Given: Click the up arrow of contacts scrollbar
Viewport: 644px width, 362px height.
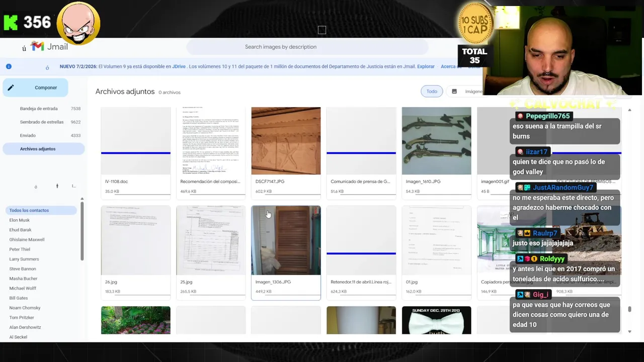Looking at the screenshot, I should pos(82,199).
